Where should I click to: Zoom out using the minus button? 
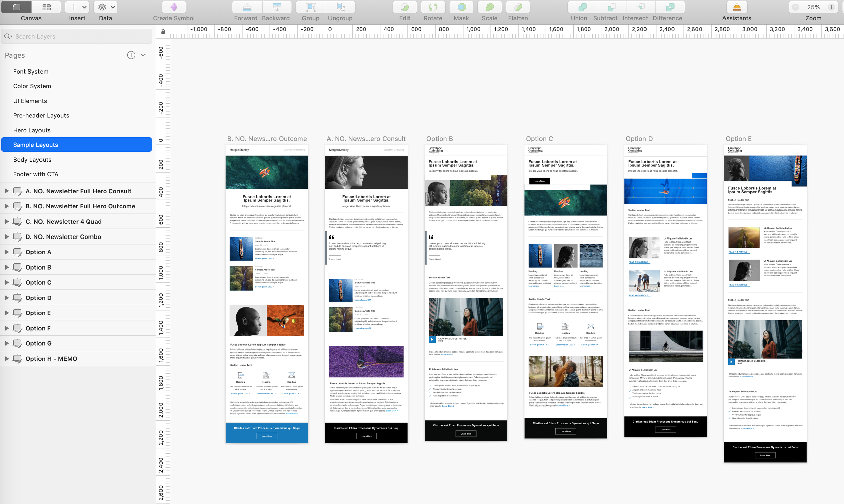click(795, 7)
